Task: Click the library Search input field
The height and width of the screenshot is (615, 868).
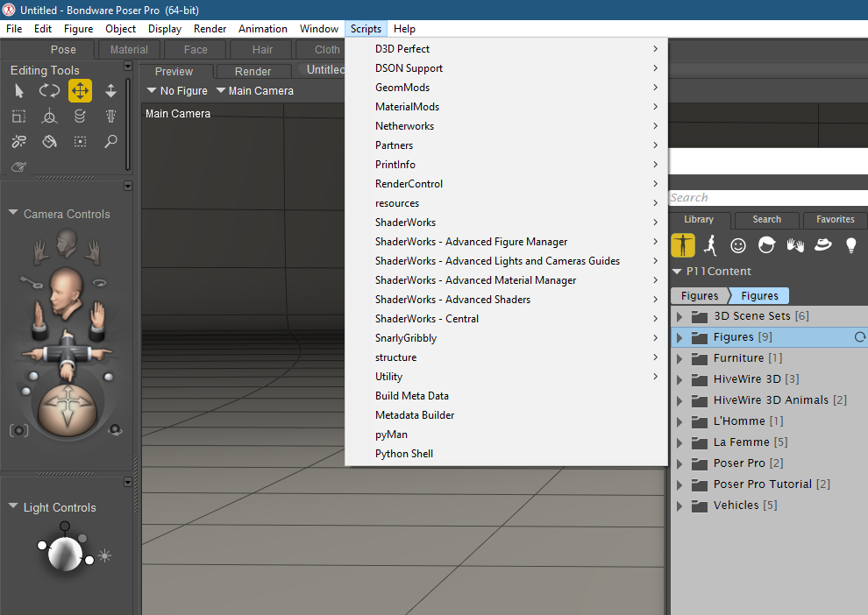Action: click(x=768, y=198)
